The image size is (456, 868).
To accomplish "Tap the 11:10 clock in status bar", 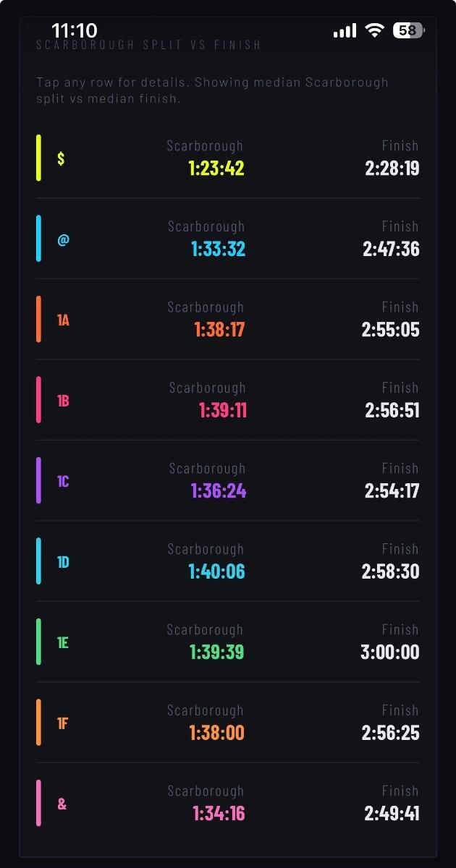I will click(75, 30).
